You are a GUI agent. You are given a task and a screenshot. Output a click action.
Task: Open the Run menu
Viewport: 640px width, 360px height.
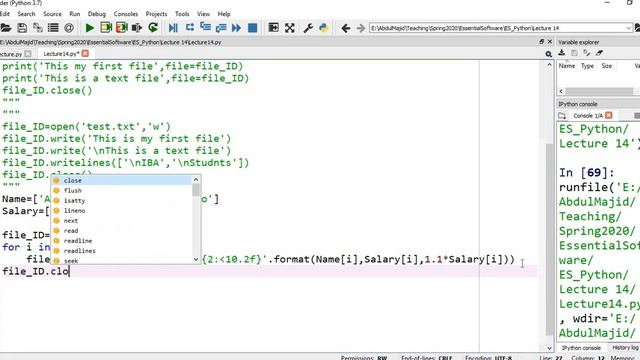point(75,14)
